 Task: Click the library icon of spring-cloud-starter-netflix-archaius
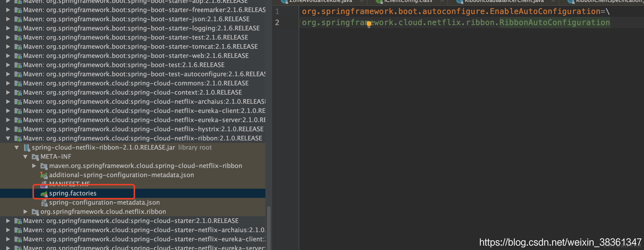point(18,230)
